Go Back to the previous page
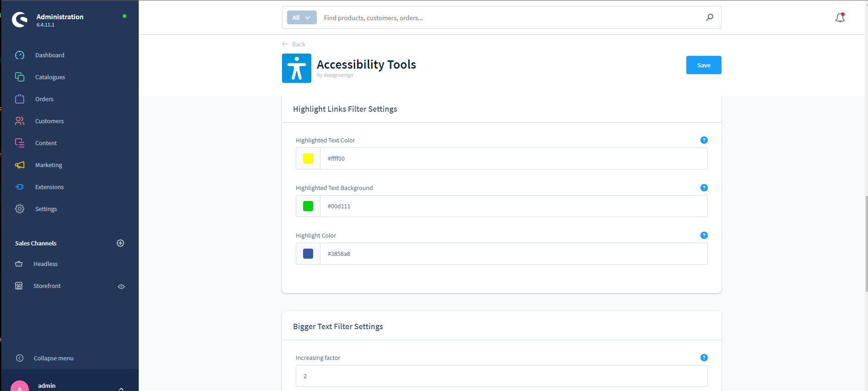The width and height of the screenshot is (868, 391). click(294, 44)
